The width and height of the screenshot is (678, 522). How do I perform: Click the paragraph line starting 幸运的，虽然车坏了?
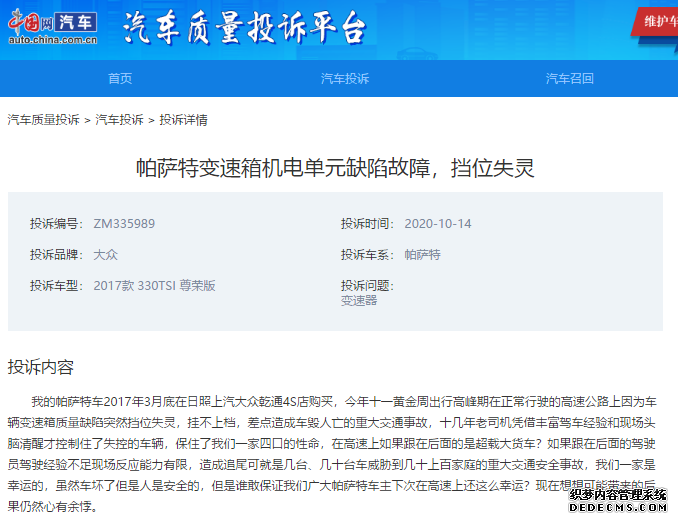331,485
